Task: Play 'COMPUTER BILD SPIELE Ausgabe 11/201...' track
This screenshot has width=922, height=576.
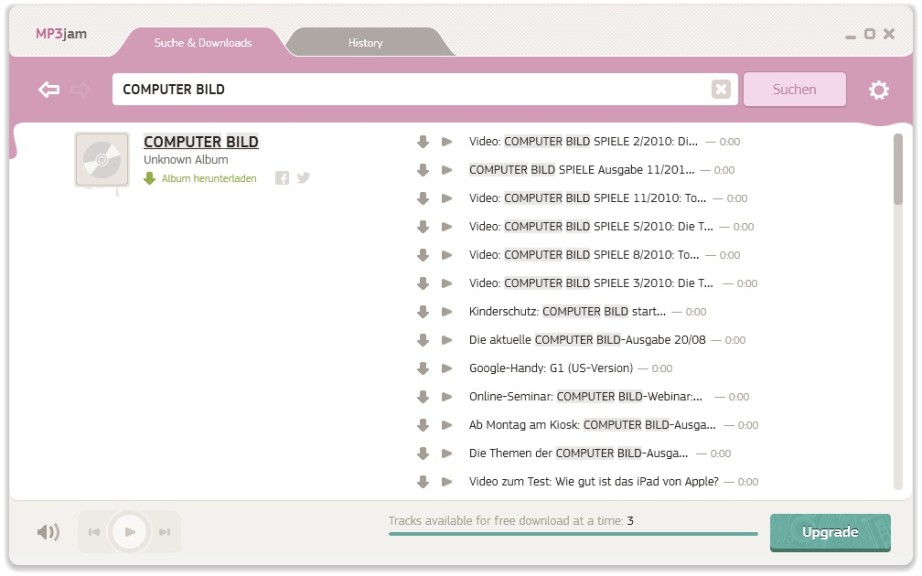Action: click(x=447, y=170)
